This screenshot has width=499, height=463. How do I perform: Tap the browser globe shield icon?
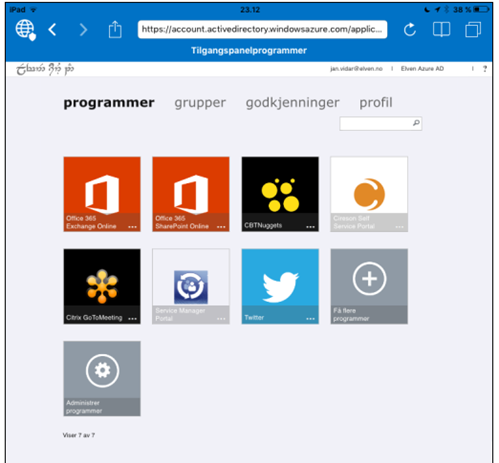click(x=26, y=30)
